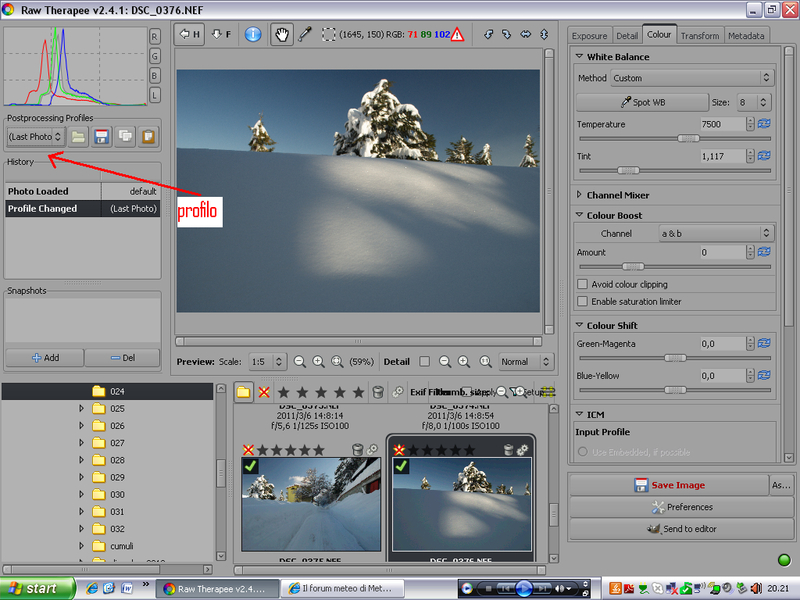Image resolution: width=800 pixels, height=600 pixels.
Task: Click the info button in the toolbar
Action: (253, 34)
